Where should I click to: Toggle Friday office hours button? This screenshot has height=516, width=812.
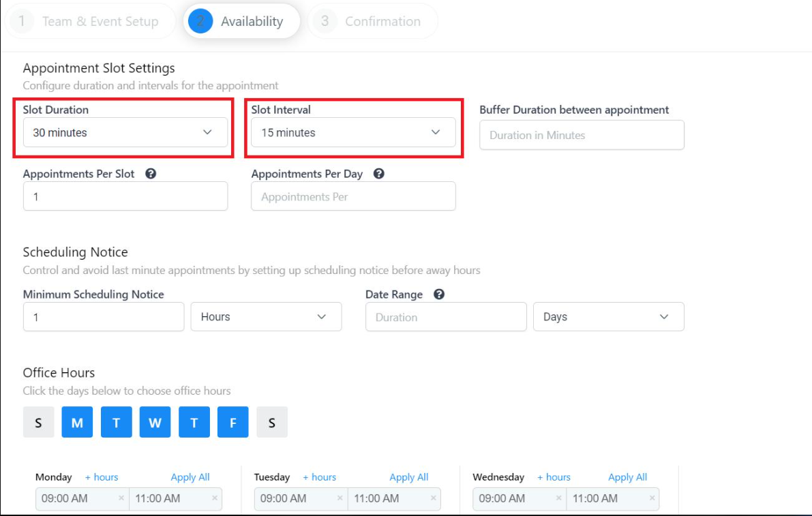(x=233, y=423)
